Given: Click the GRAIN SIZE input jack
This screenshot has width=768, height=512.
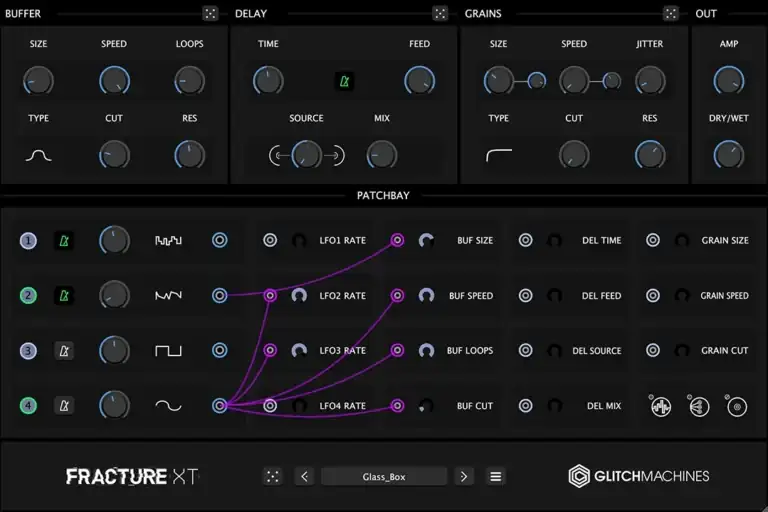Looking at the screenshot, I should 652,240.
